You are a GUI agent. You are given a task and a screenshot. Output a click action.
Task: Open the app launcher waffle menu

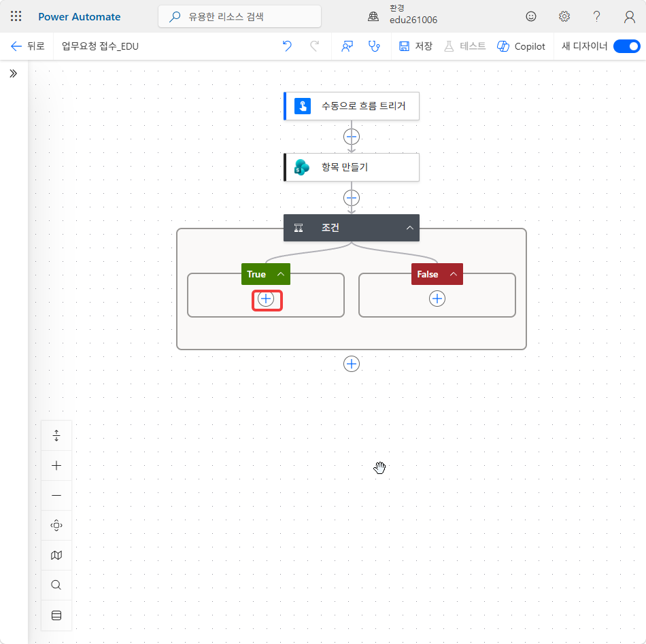(x=16, y=16)
